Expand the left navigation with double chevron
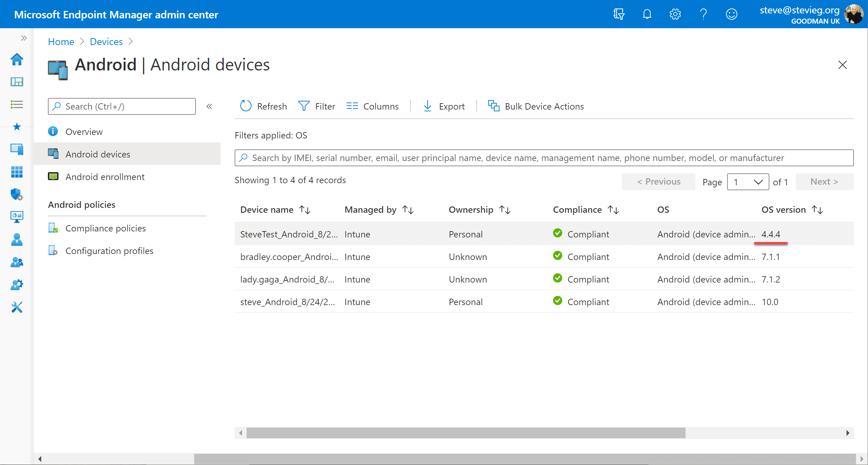868x465 pixels. coord(24,38)
